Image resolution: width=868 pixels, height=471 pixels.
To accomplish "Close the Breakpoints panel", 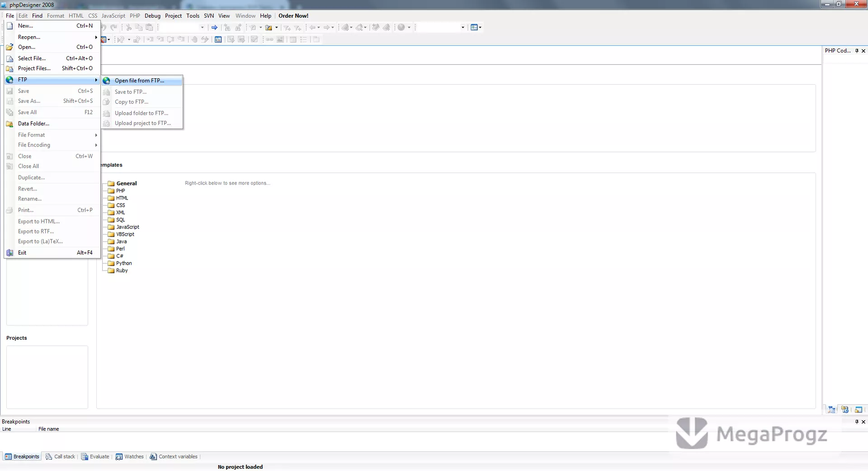I will (x=863, y=422).
